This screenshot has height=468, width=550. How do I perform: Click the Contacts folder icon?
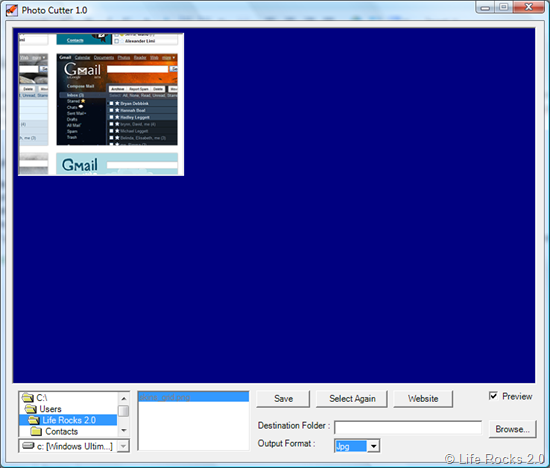point(36,431)
